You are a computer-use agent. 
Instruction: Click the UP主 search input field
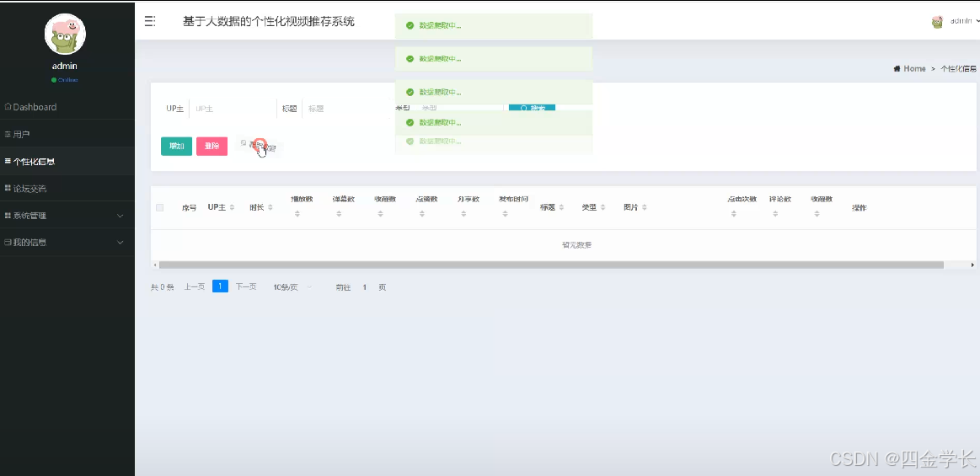231,109
